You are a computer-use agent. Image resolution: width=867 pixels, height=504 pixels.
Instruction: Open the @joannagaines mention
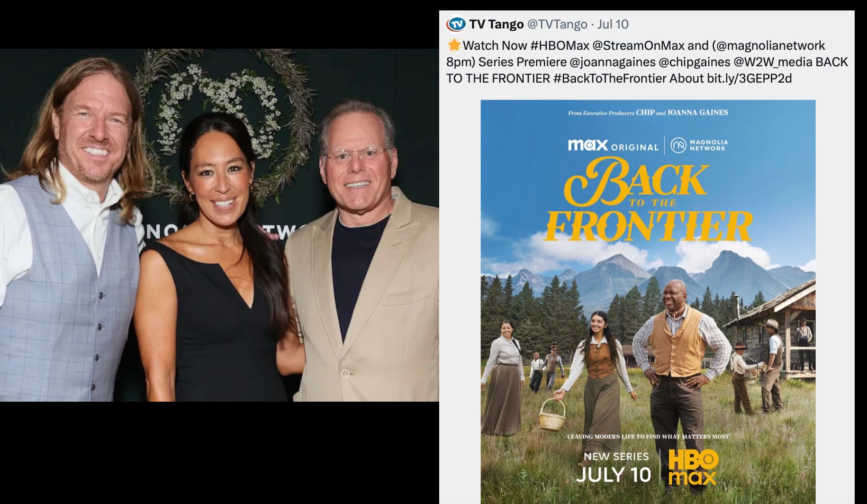click(x=612, y=62)
